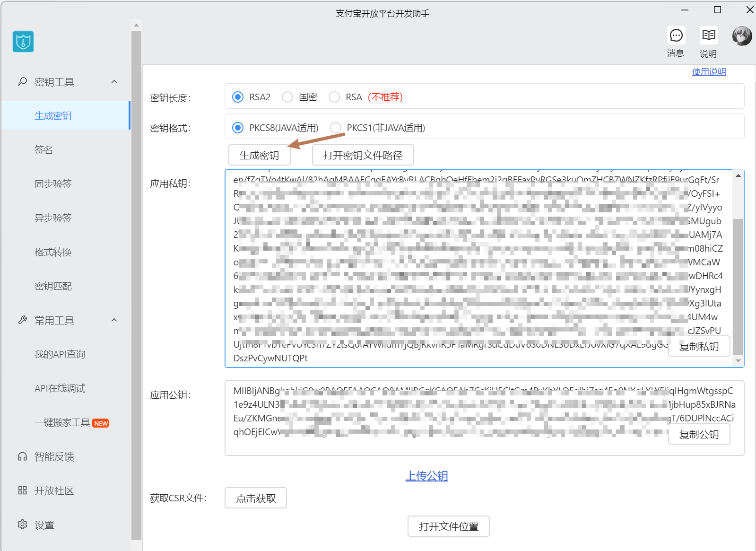Open the 使用说明 link
The height and width of the screenshot is (551, 756).
pyautogui.click(x=709, y=71)
